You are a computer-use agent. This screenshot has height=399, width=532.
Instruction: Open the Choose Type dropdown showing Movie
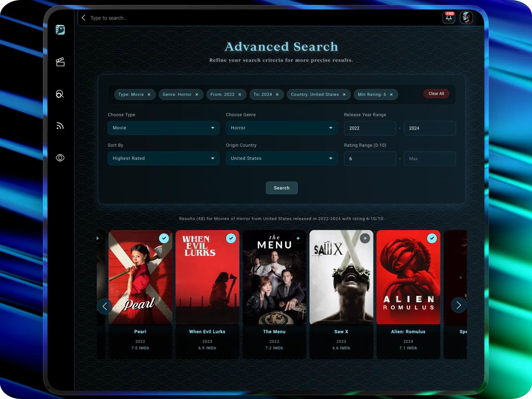[x=163, y=128]
